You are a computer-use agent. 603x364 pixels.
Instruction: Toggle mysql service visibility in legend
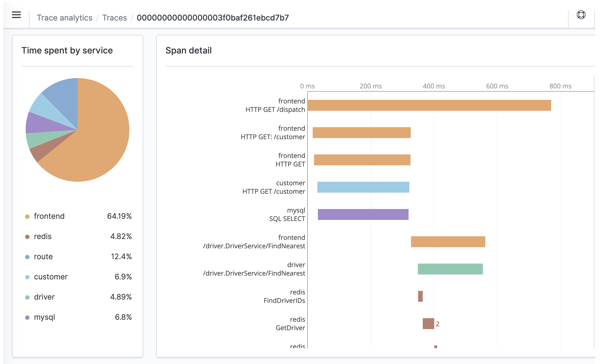[44, 317]
